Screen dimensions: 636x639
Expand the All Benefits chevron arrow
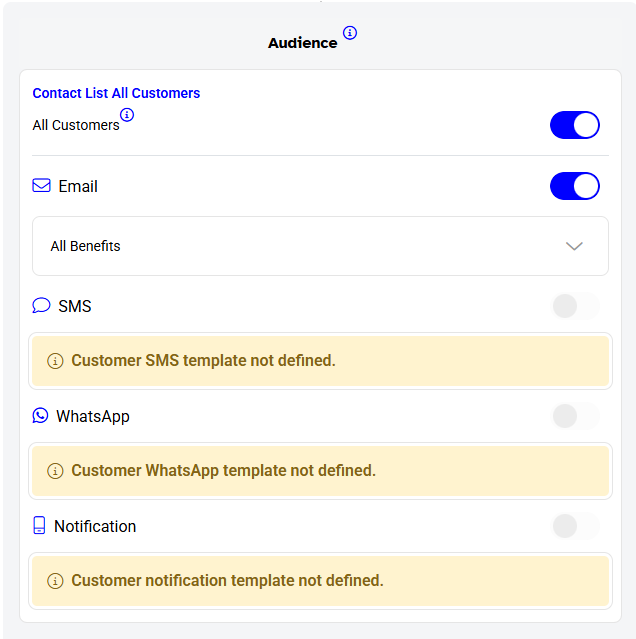click(574, 246)
